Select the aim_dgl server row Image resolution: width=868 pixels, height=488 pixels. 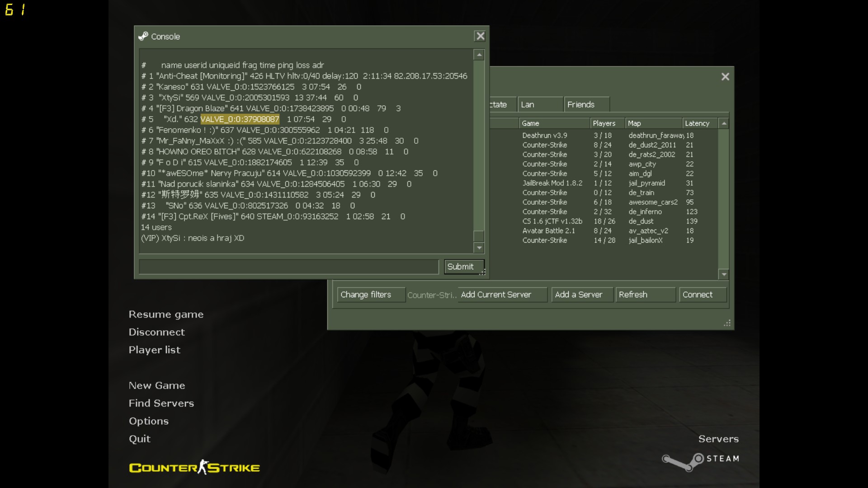click(x=604, y=174)
